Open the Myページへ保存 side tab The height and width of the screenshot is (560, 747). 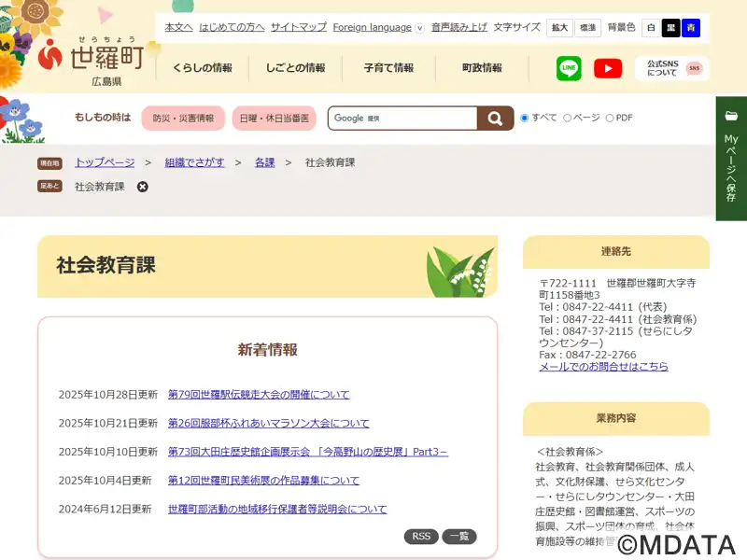pyautogui.click(x=731, y=159)
